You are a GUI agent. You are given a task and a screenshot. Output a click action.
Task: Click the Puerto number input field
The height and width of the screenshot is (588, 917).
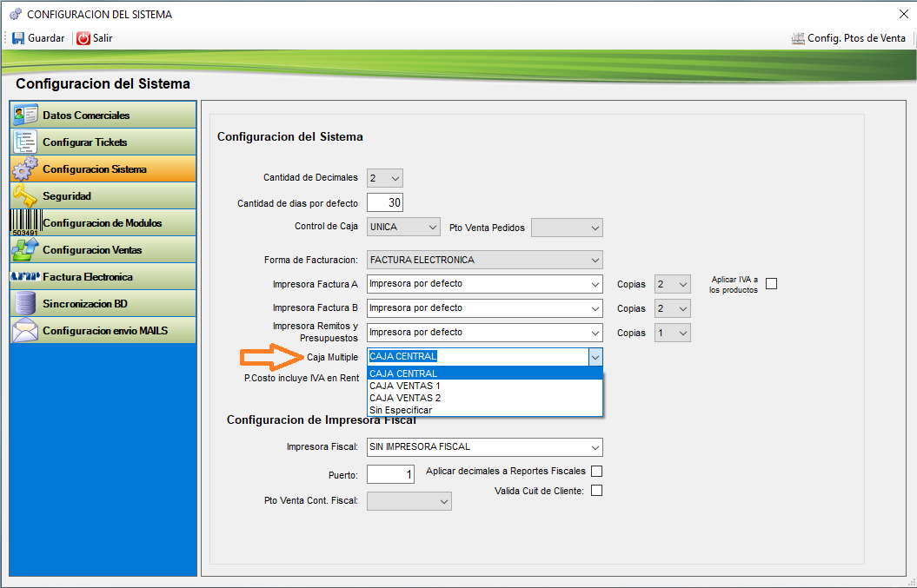[389, 475]
